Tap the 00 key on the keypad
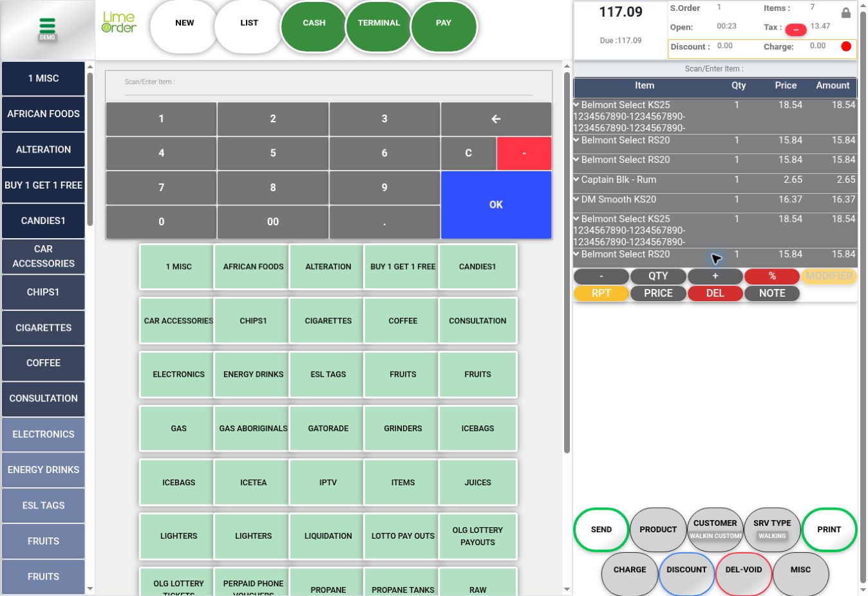Screen dimensions: 868x596 coord(273,222)
